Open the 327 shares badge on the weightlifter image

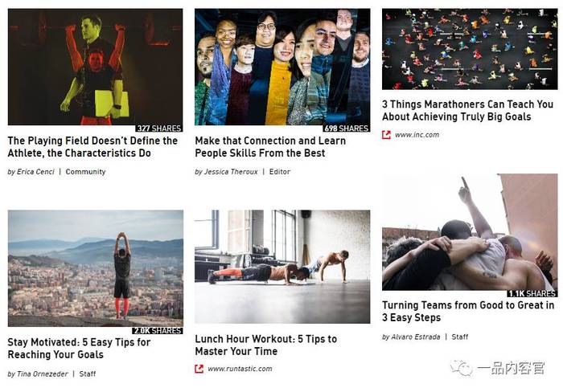click(x=159, y=129)
